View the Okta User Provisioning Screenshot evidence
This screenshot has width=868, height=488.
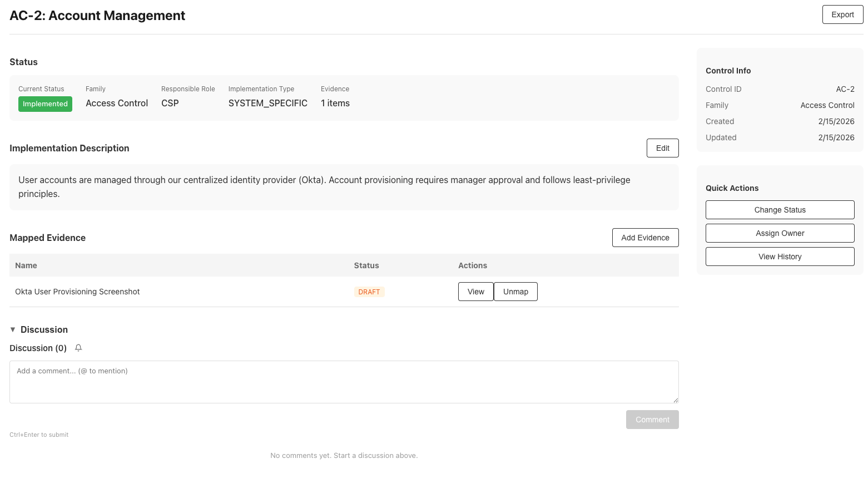(x=475, y=291)
